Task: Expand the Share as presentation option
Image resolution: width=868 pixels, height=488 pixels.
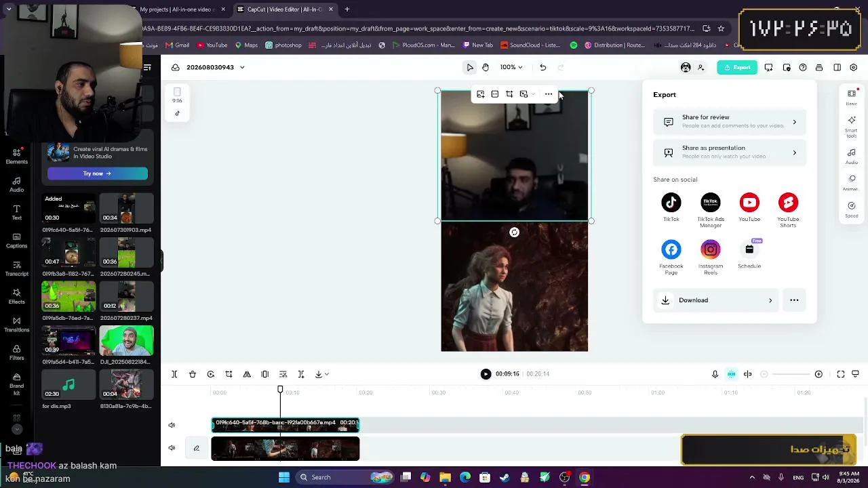Action: point(730,152)
